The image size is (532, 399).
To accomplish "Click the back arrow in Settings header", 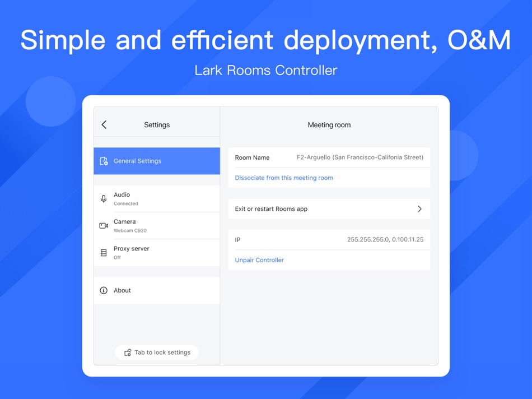I will 104,124.
